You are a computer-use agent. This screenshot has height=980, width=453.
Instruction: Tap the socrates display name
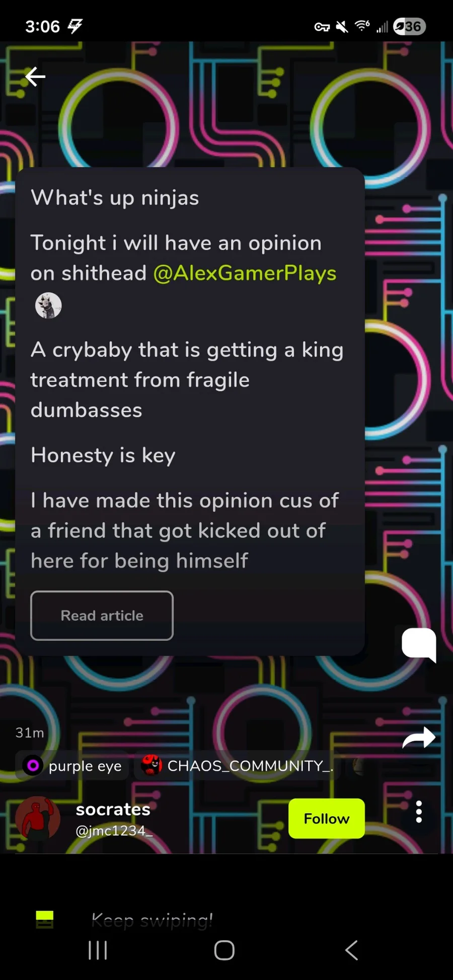click(x=113, y=809)
